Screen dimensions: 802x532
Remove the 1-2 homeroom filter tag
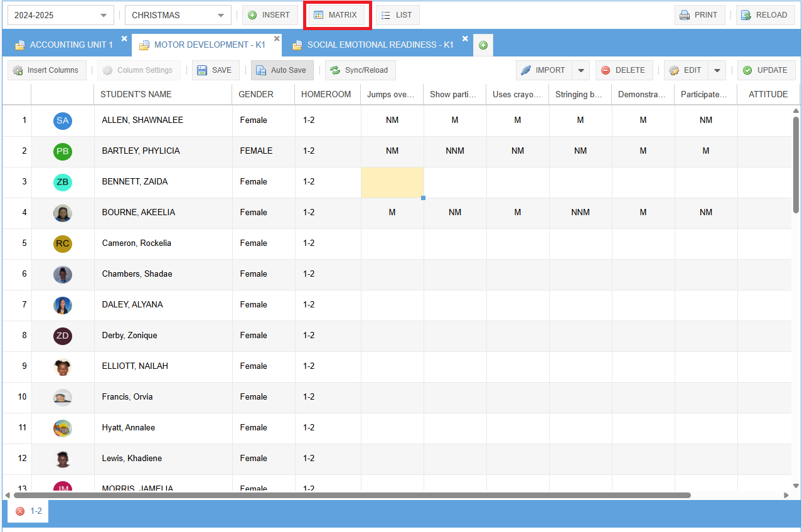coord(20,511)
